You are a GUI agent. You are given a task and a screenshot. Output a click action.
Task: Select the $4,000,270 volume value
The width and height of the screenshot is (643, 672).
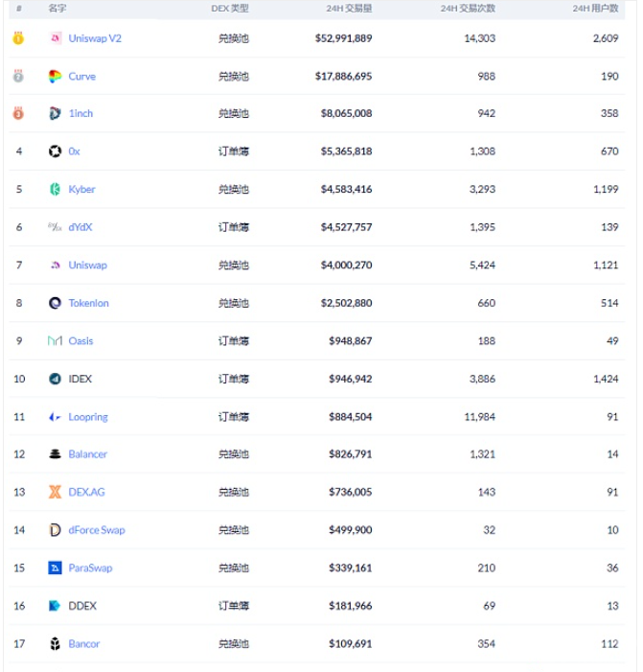[x=347, y=266]
